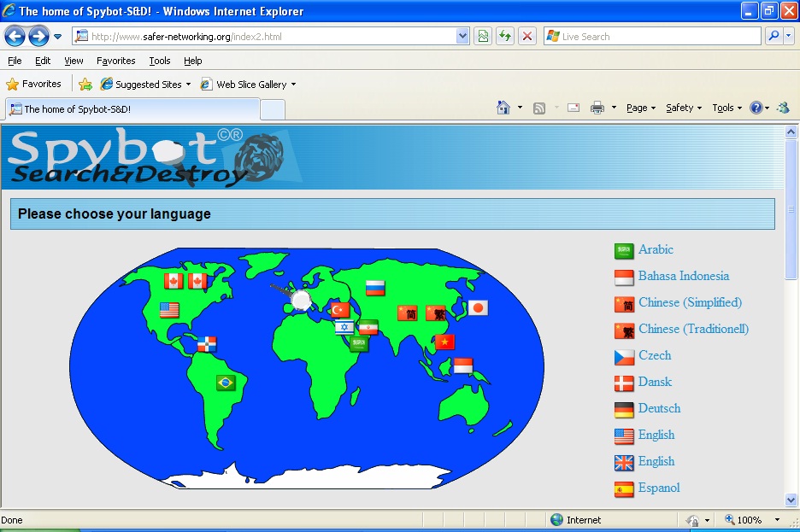800x532 pixels.
Task: Open the Favorites menu
Action: pyautogui.click(x=116, y=61)
